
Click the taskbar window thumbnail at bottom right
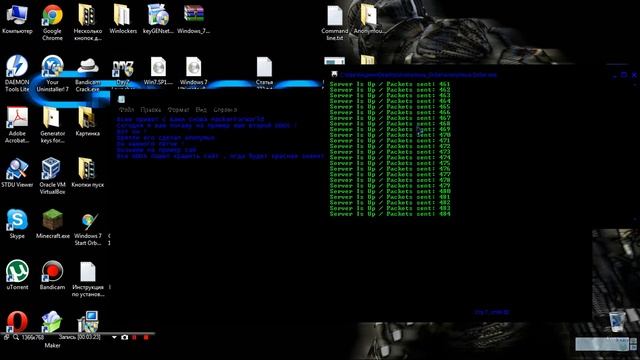click(x=602, y=344)
